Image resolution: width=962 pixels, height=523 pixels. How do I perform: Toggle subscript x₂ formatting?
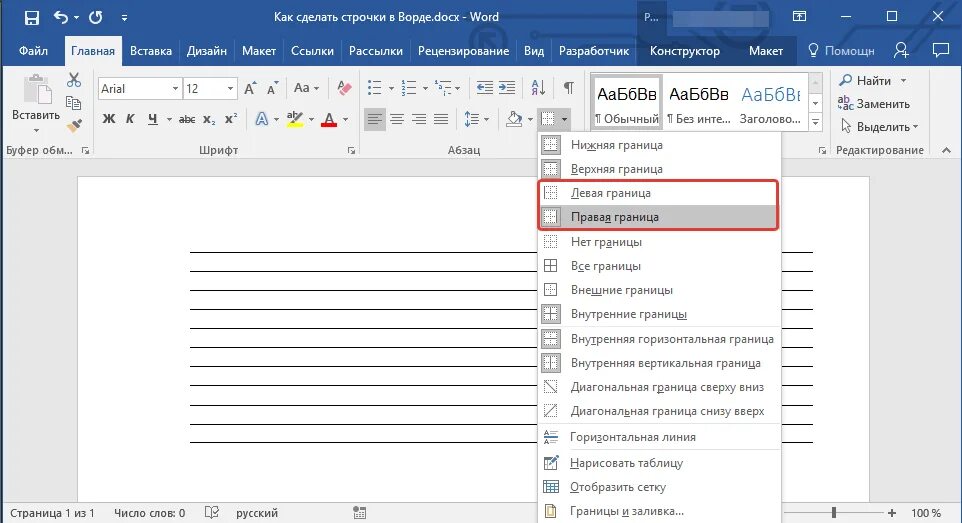coord(209,119)
